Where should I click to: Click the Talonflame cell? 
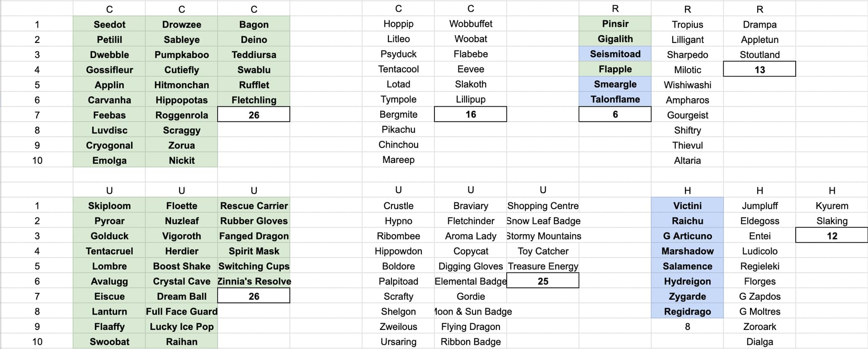[x=615, y=99]
